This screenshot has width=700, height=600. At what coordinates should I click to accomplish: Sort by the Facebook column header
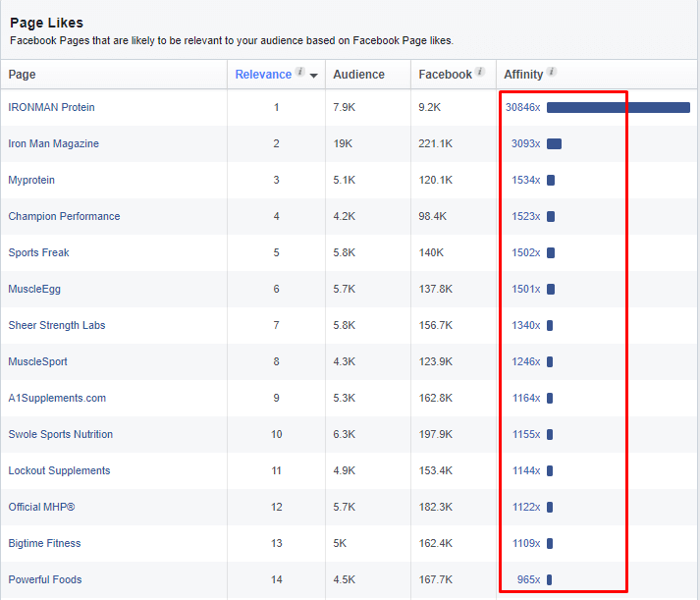(x=445, y=74)
